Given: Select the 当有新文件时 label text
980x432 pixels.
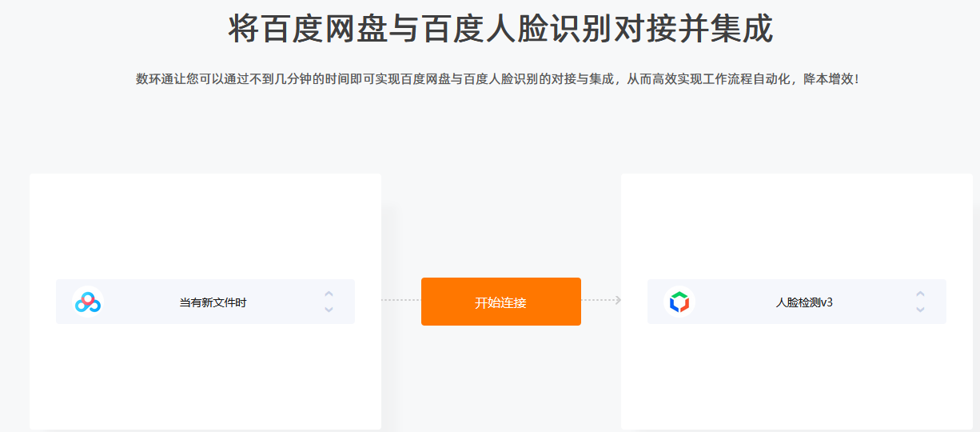Looking at the screenshot, I should [213, 302].
